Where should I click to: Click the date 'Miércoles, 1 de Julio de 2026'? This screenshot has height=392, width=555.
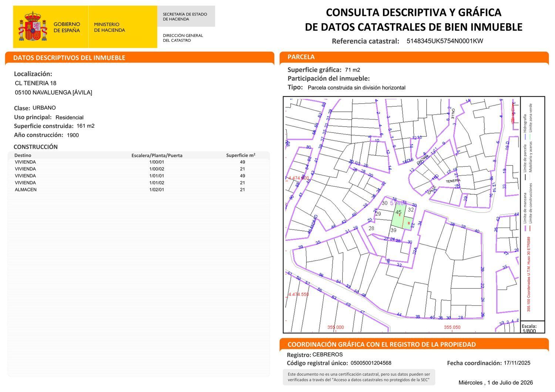tap(495, 383)
